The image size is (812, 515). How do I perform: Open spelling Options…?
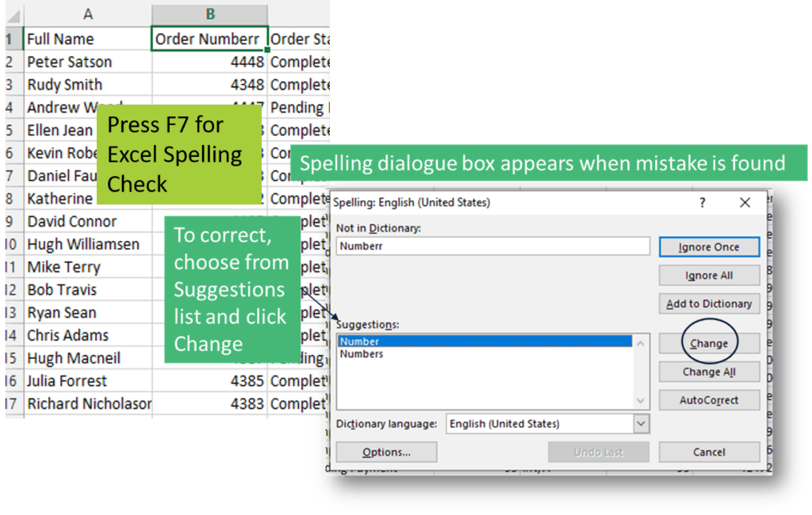click(386, 452)
